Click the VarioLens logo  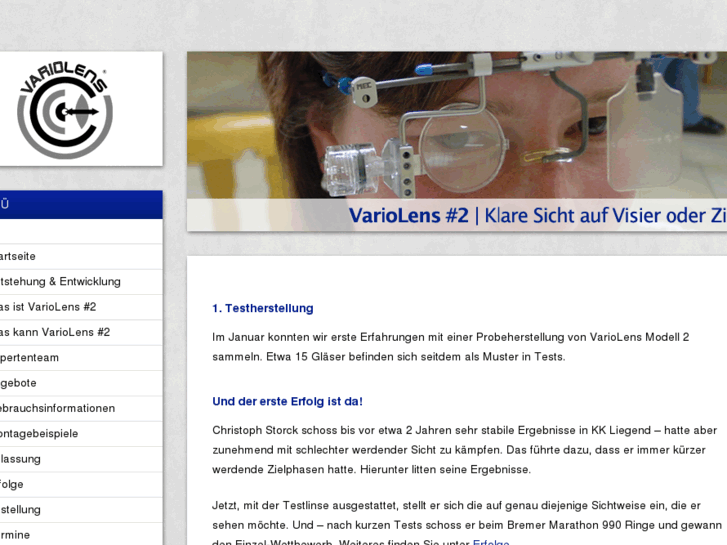[x=64, y=110]
